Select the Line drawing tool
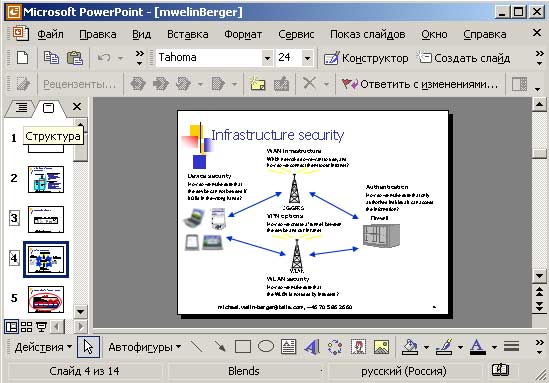549x383 pixels. click(196, 347)
